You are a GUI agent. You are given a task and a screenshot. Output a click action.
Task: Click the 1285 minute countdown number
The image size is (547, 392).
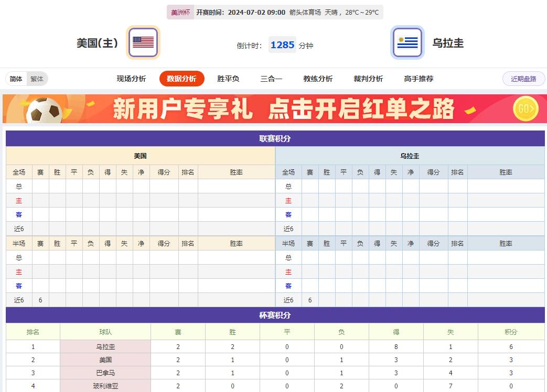(x=282, y=45)
